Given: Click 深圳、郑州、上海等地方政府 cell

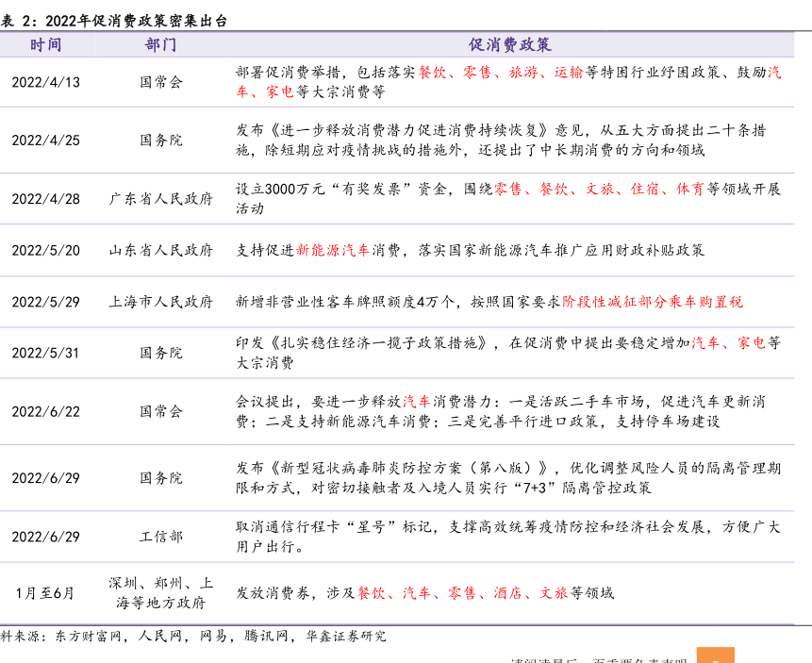Looking at the screenshot, I should point(161,593).
